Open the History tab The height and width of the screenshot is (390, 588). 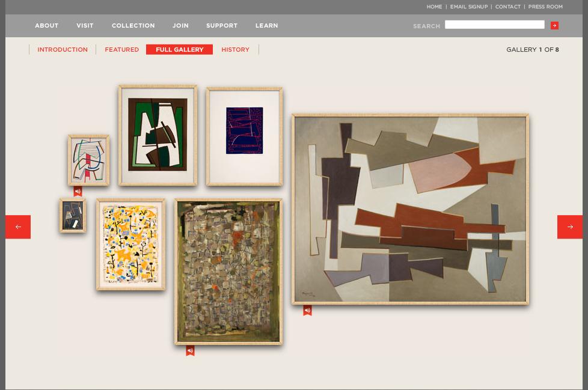pos(235,49)
